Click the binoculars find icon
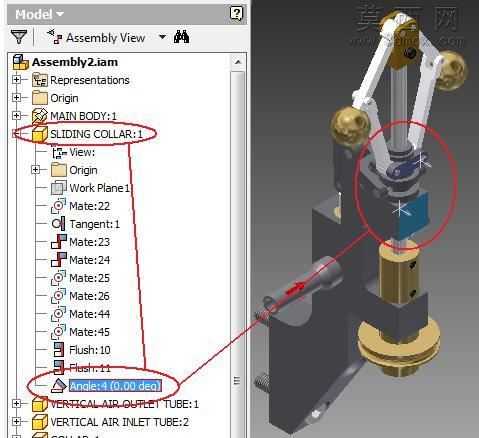 pos(181,37)
